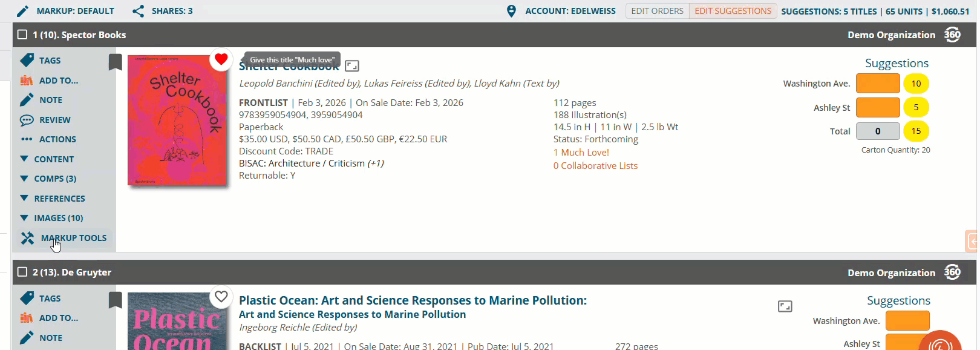Click the bookmark icon beside Shelter Cookbook cover
This screenshot has width=980, height=350.
click(115, 62)
